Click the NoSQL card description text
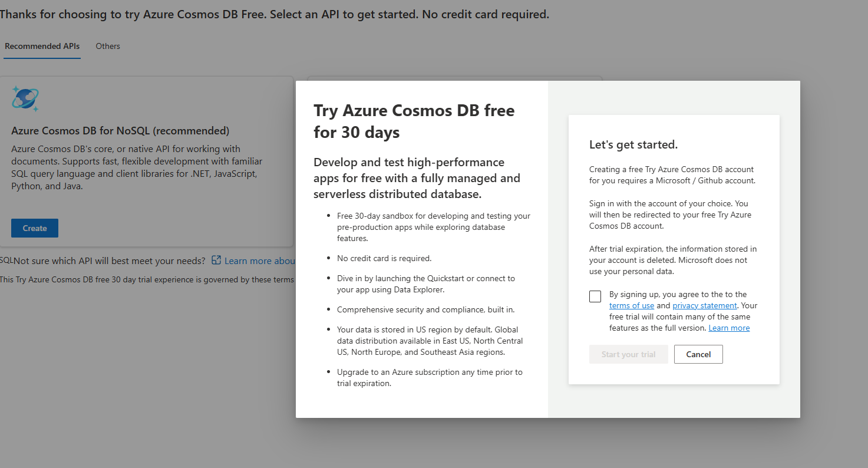Screen dimensions: 868x468 point(137,167)
